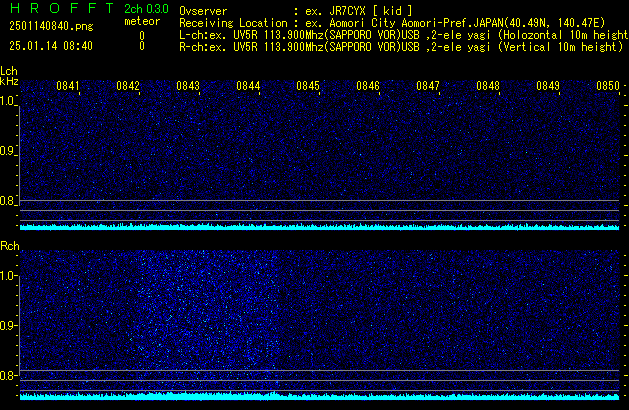Click the 'meteor' counter label
629x410 pixels.
click(142, 21)
